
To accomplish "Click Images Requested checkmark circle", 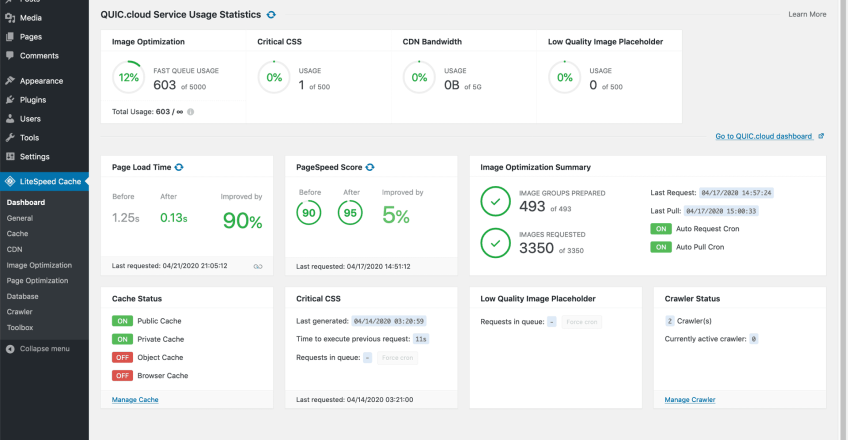I will 495,243.
